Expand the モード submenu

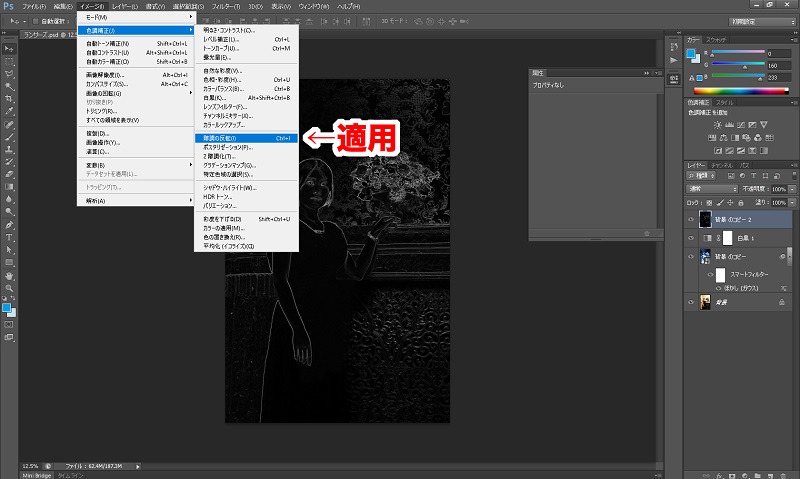point(136,17)
